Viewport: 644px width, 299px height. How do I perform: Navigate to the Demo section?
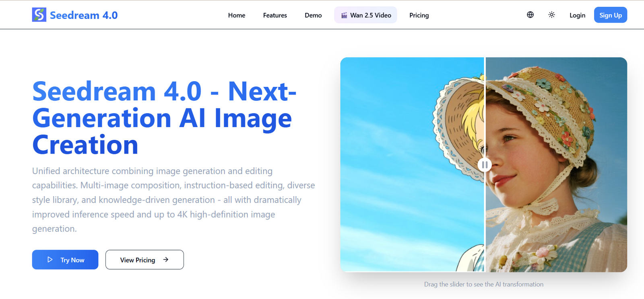point(313,15)
